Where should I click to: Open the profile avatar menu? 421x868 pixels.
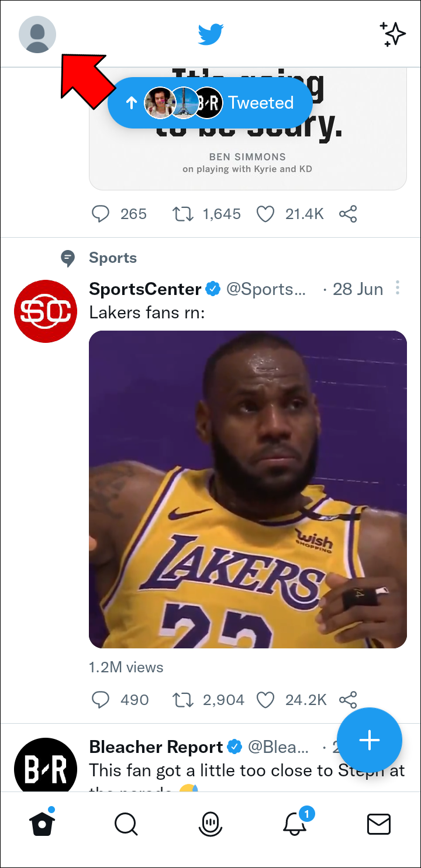point(37,34)
